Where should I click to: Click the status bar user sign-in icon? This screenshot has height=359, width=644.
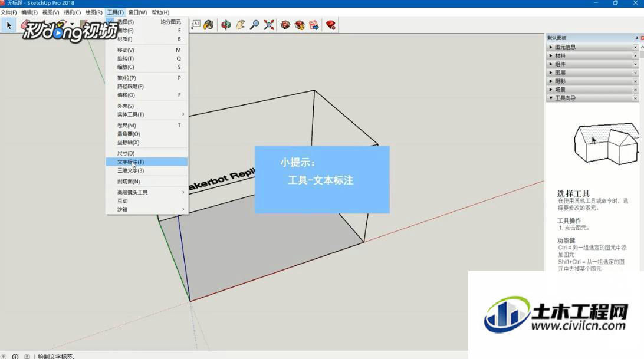point(27,356)
